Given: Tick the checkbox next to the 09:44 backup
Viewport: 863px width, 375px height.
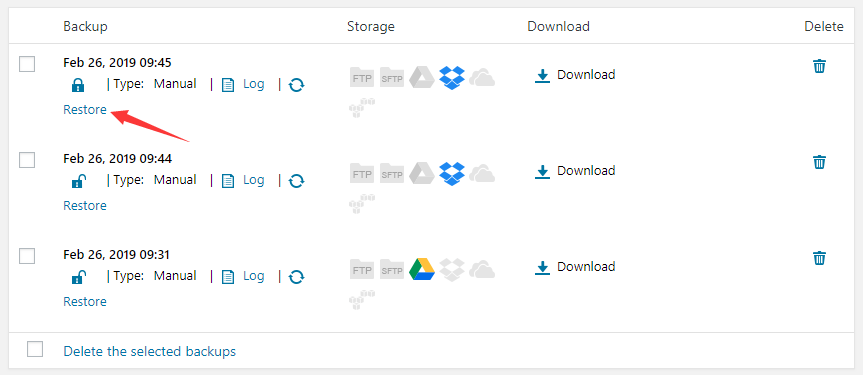Looking at the screenshot, I should click(27, 160).
